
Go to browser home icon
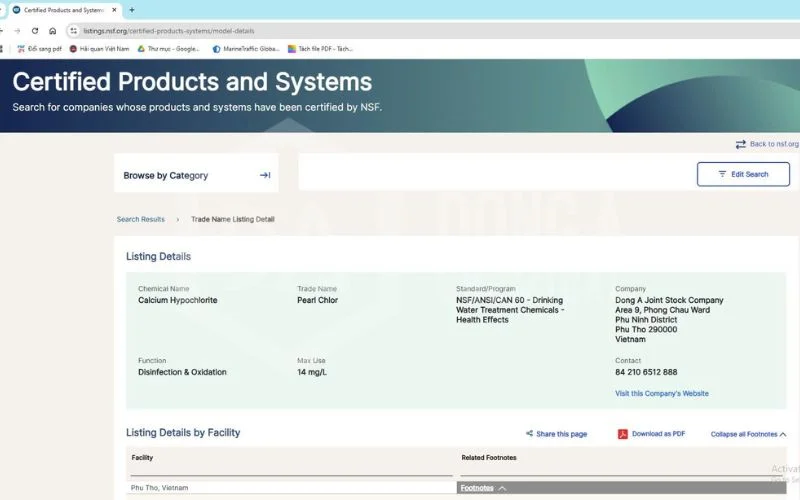point(53,31)
